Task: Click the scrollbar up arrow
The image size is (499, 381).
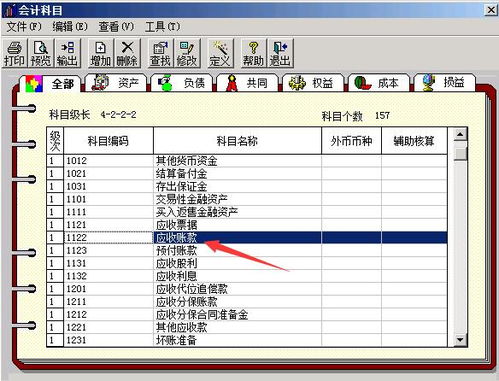Action: click(460, 135)
